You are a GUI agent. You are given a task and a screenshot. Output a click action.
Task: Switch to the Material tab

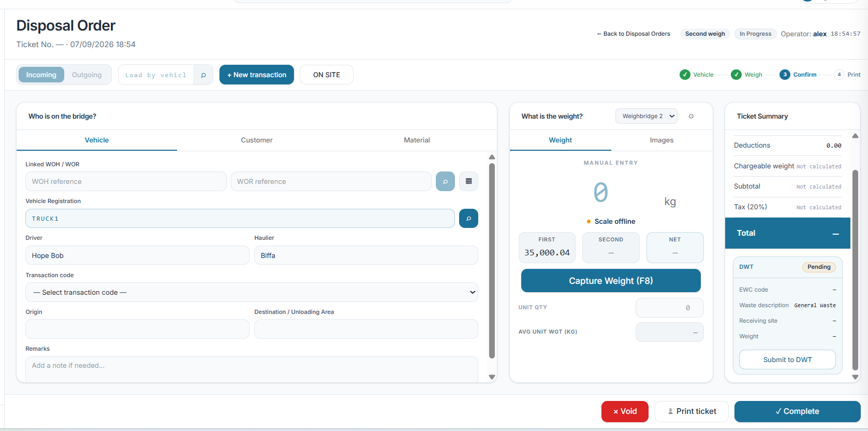point(417,140)
